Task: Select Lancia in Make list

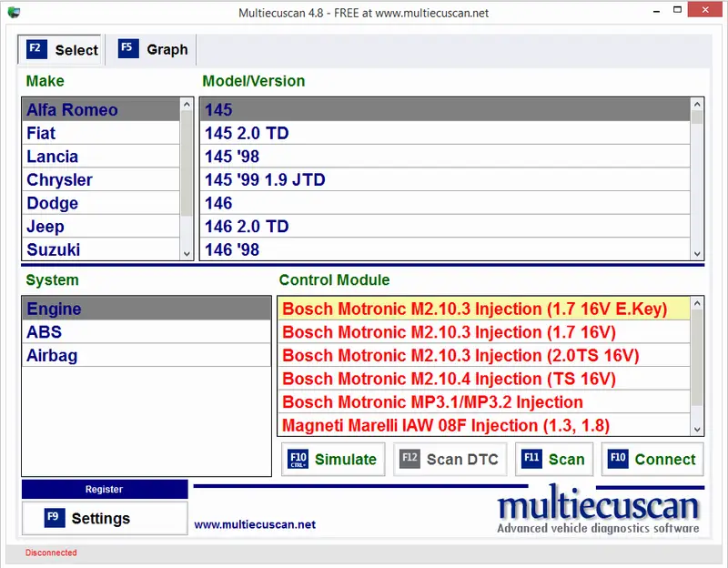Action: tap(101, 157)
